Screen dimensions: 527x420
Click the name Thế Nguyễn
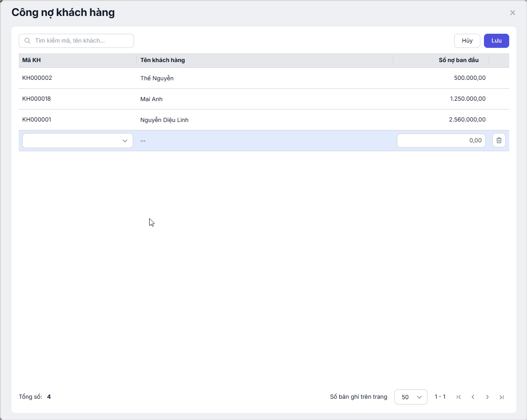(x=157, y=78)
